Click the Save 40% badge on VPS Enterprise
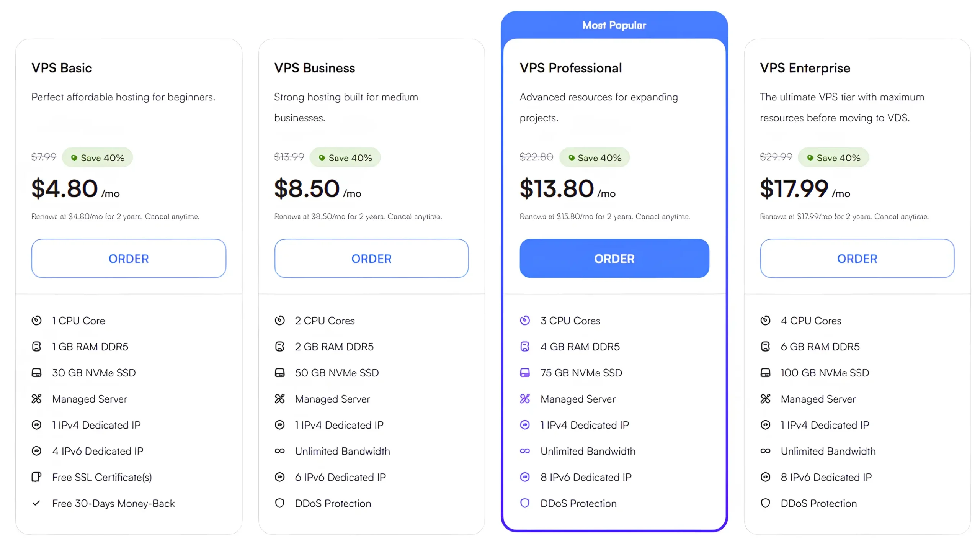Image resolution: width=980 pixels, height=550 pixels. click(x=833, y=157)
